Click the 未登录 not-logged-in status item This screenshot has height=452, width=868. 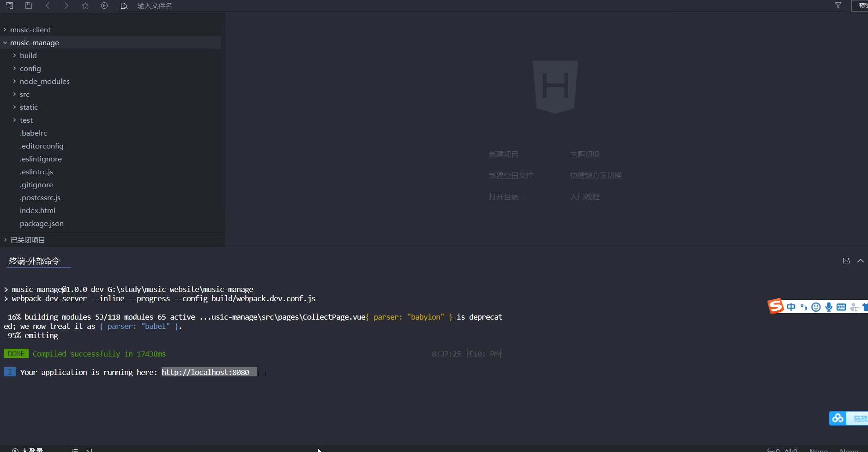pos(28,450)
